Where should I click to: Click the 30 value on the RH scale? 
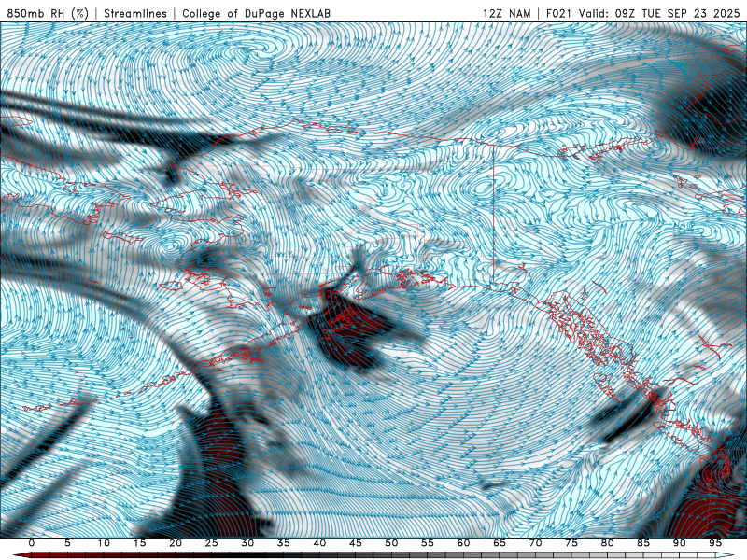pos(247,543)
